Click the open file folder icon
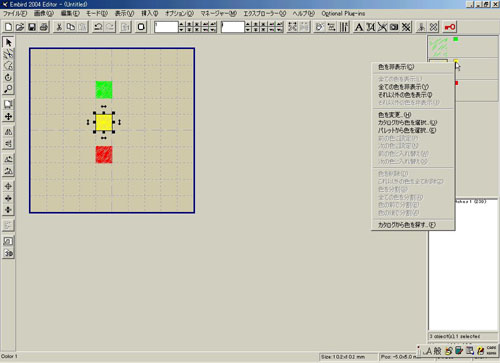The image size is (500, 363). (x=20, y=27)
